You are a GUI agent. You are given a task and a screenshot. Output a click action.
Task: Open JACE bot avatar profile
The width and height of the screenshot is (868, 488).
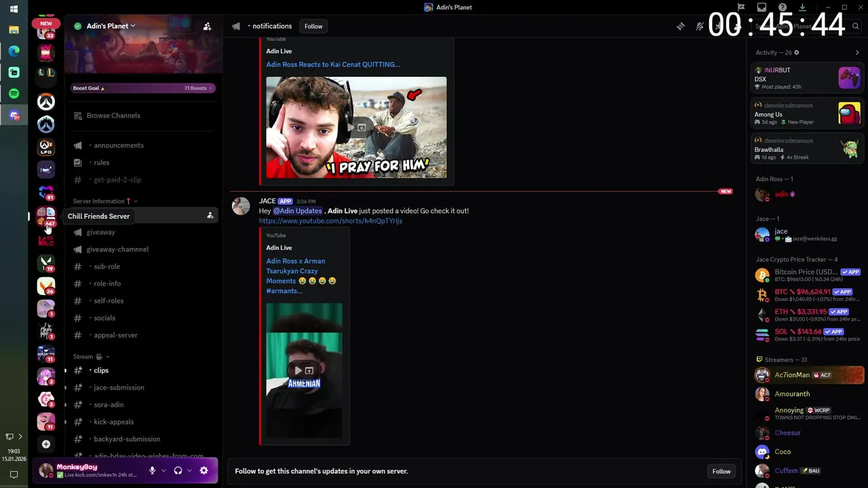(x=241, y=206)
